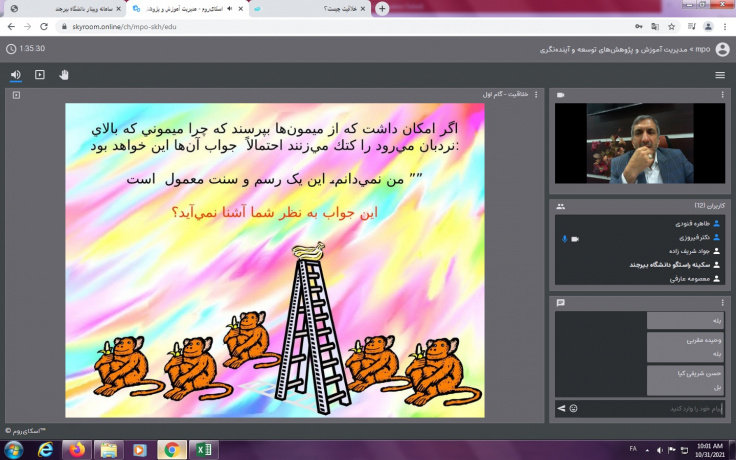Open the users list panel three-dot menu
Image resolution: width=736 pixels, height=460 pixels.
[722, 205]
